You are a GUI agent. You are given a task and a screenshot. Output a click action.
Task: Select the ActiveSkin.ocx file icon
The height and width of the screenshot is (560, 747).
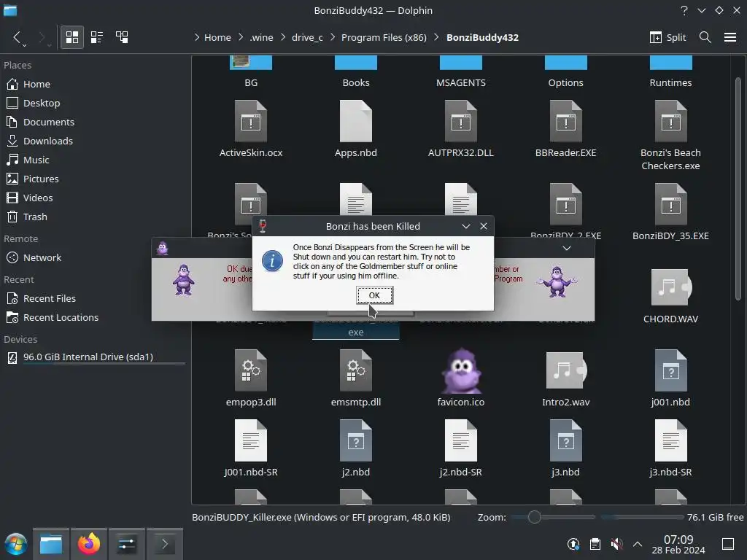pos(251,121)
